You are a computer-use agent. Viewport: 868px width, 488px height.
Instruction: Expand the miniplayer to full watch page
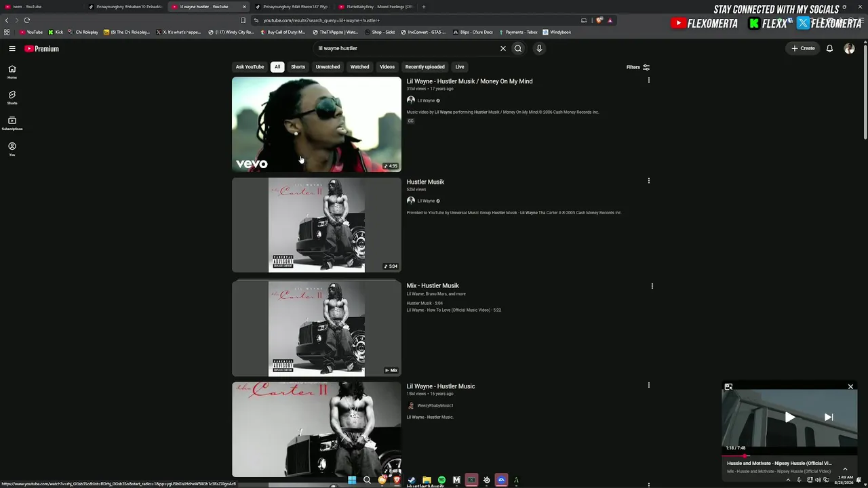[x=728, y=387]
